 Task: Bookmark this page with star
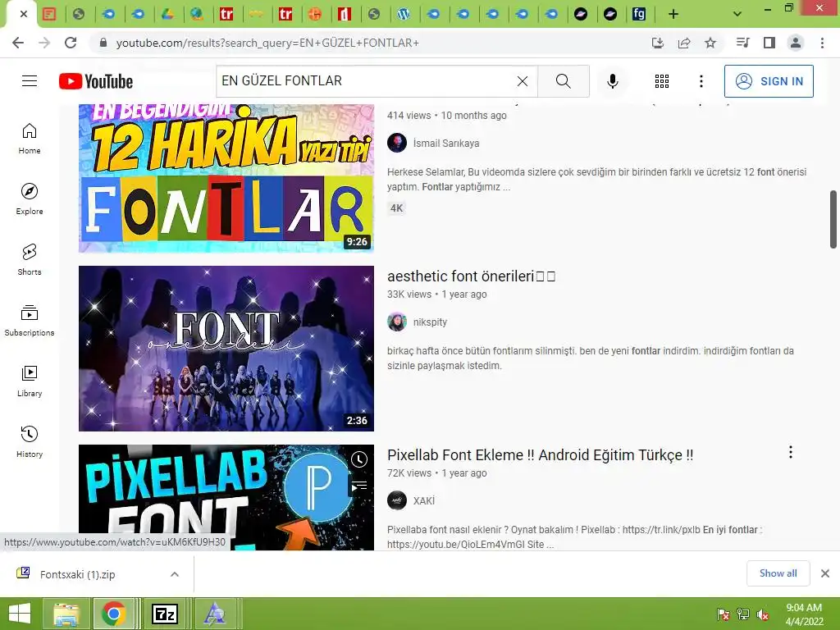click(x=710, y=43)
